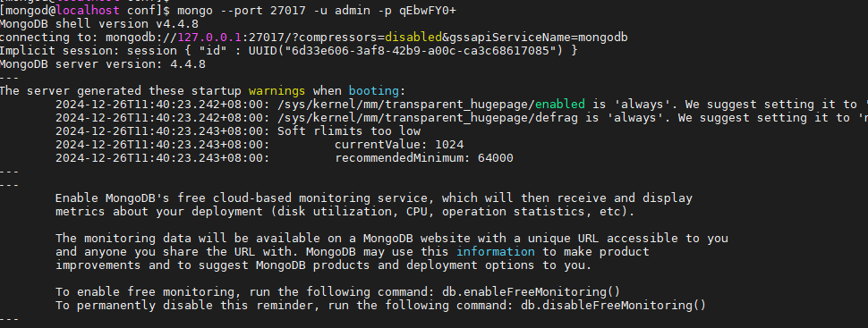Click the green 'enabled' hugepage path word
Screen dimensions: 868x328
tap(559, 104)
